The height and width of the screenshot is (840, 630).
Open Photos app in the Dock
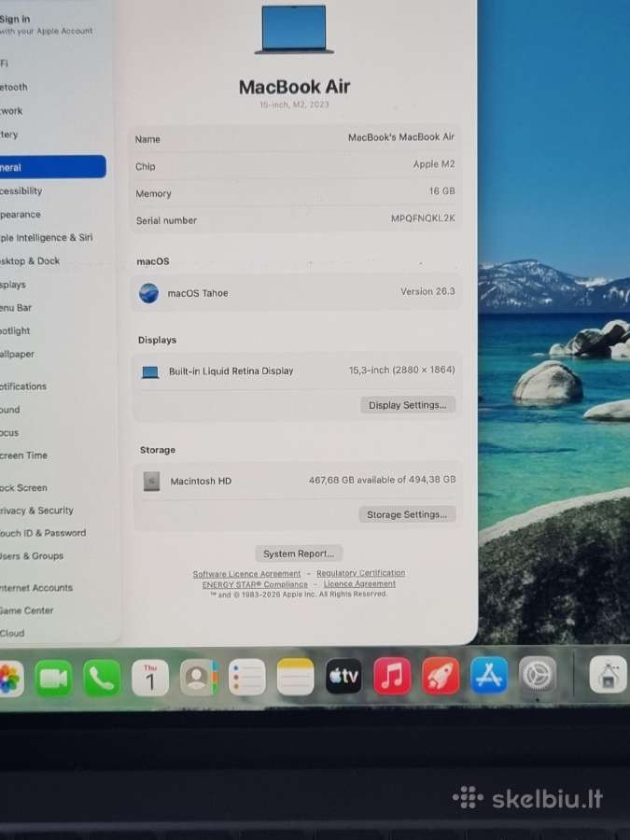click(10, 679)
